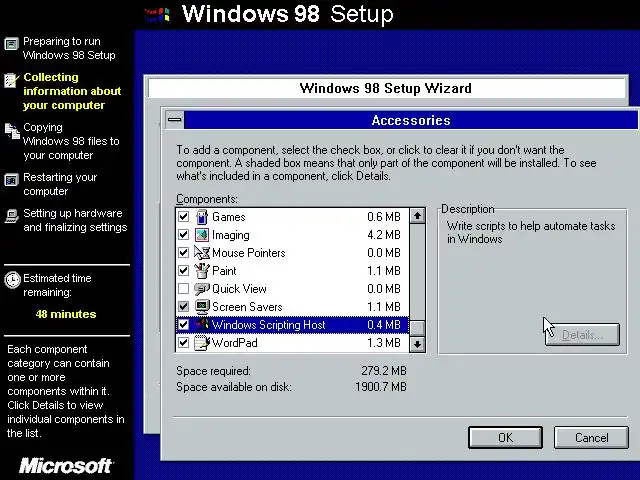
Task: Click the Windows Scripting Host icon
Action: coord(202,324)
